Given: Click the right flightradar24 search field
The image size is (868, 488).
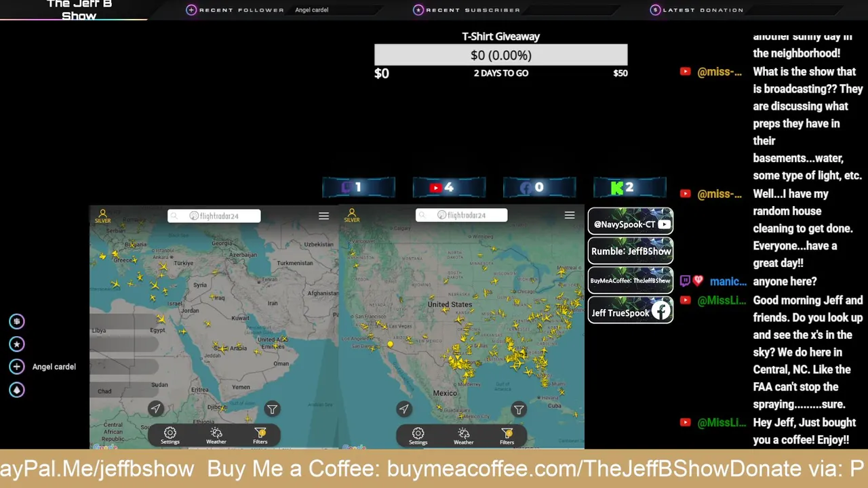Looking at the screenshot, I should click(461, 215).
